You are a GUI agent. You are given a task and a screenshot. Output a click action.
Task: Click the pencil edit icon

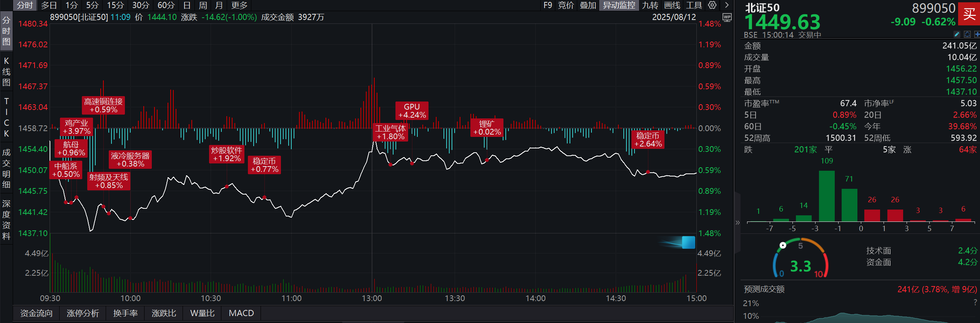(957, 34)
